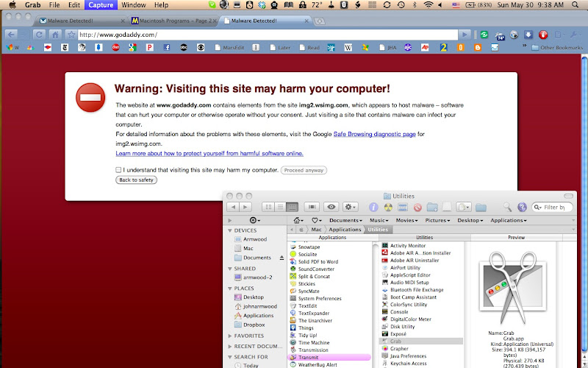Click the Spotlight magnifying glass in menu bar
Viewport: 588px width, 368px height.
(575, 5)
